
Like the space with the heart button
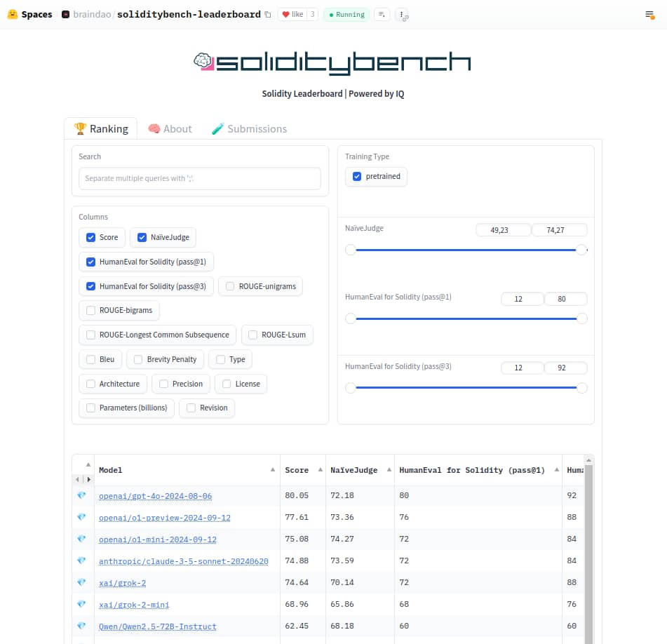coord(293,15)
